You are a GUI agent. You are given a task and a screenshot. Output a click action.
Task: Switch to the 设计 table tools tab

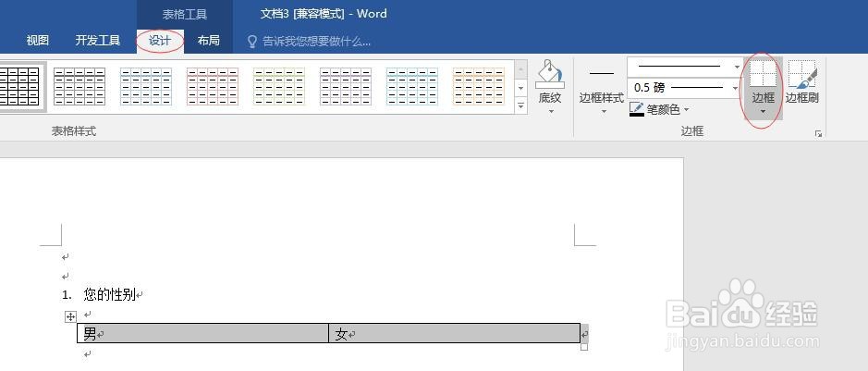click(160, 41)
